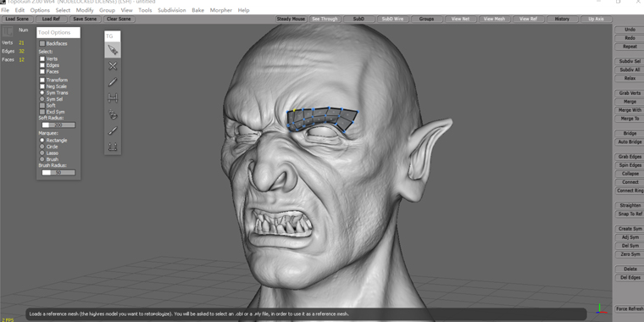Open the Options menu
The height and width of the screenshot is (322, 644).
tap(40, 10)
